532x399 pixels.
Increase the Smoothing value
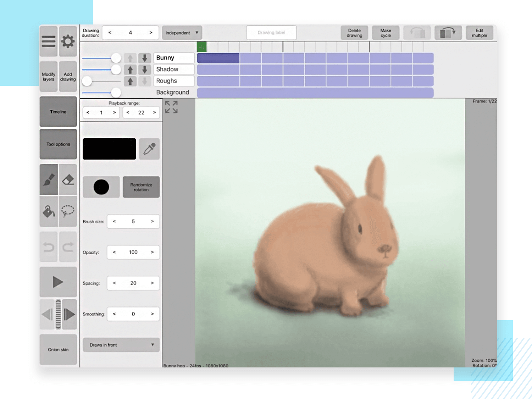point(152,314)
